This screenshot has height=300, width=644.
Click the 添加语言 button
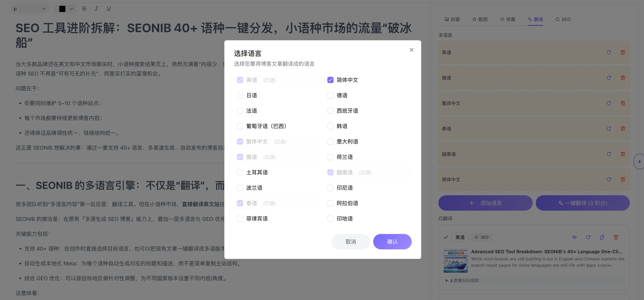pos(485,203)
